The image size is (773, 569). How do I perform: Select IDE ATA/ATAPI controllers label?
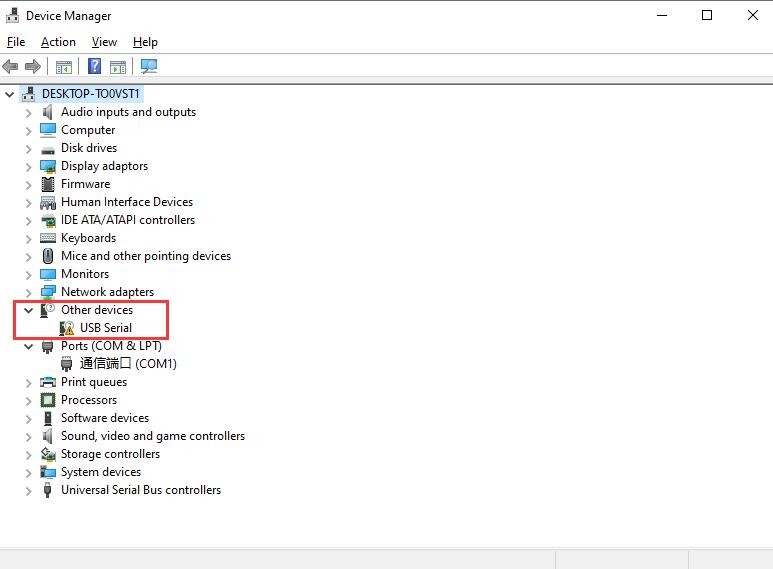coord(128,220)
